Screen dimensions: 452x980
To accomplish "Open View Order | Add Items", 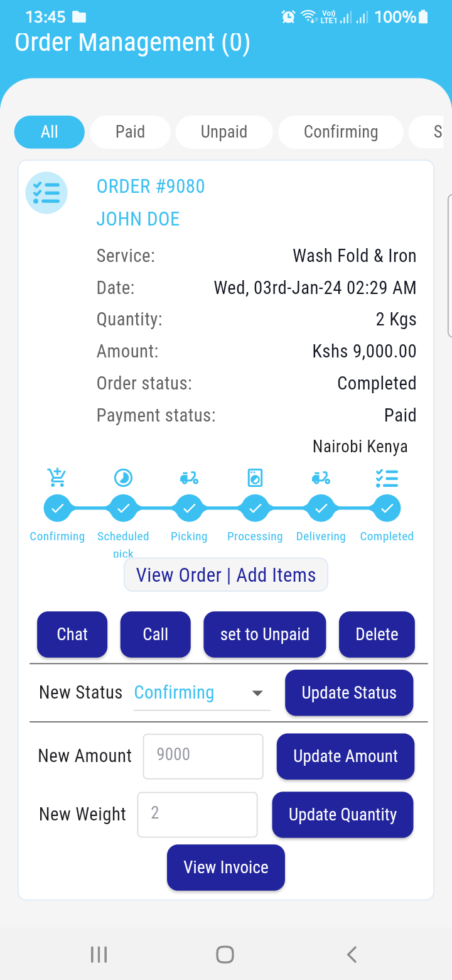I will click(x=226, y=575).
